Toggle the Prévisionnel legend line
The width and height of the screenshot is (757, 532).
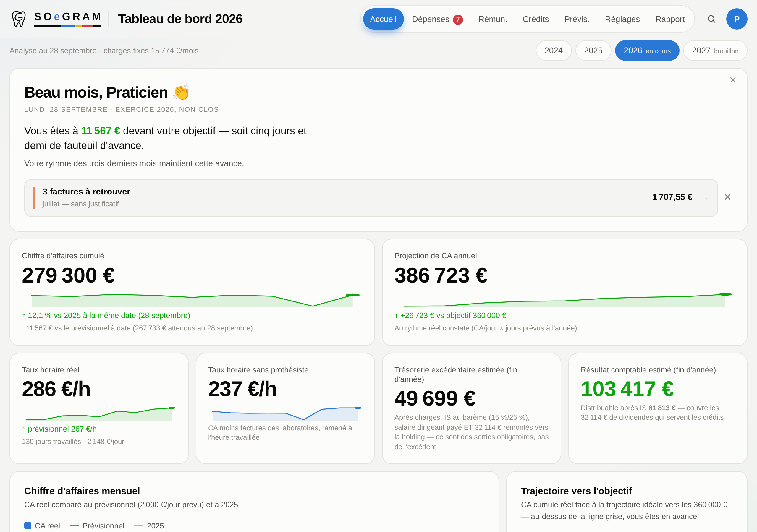coord(75,525)
